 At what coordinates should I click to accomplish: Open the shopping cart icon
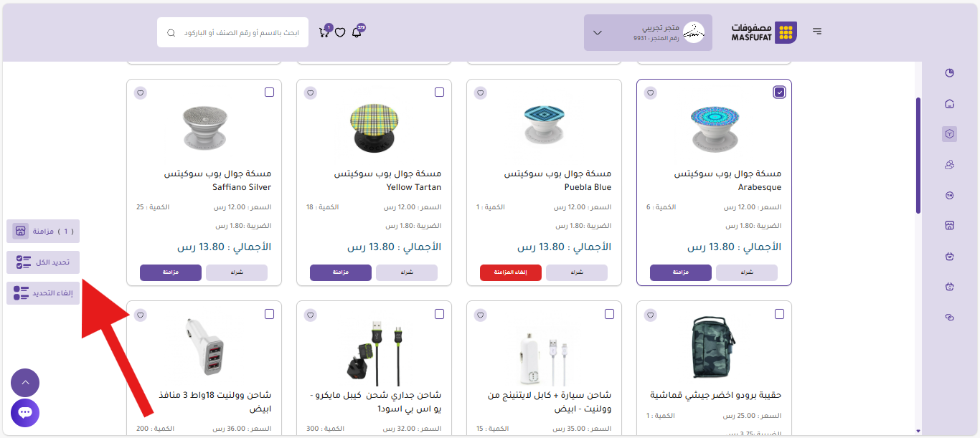click(324, 32)
